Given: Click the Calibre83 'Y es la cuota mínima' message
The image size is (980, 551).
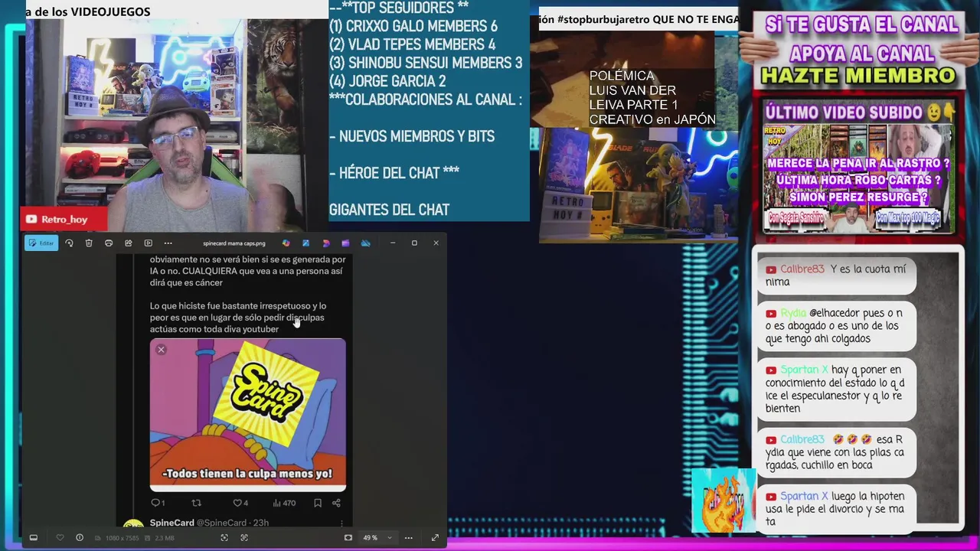Looking at the screenshot, I should [x=836, y=275].
